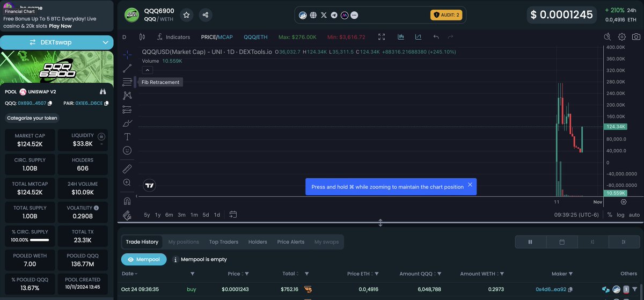Click Categorize your token button
This screenshot has height=300, width=644.
click(32, 118)
